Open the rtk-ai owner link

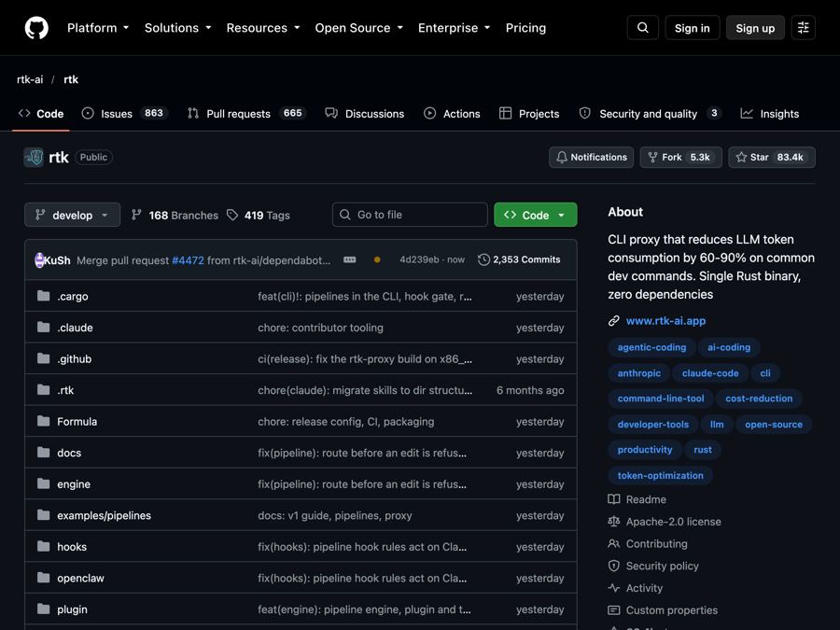(30, 79)
